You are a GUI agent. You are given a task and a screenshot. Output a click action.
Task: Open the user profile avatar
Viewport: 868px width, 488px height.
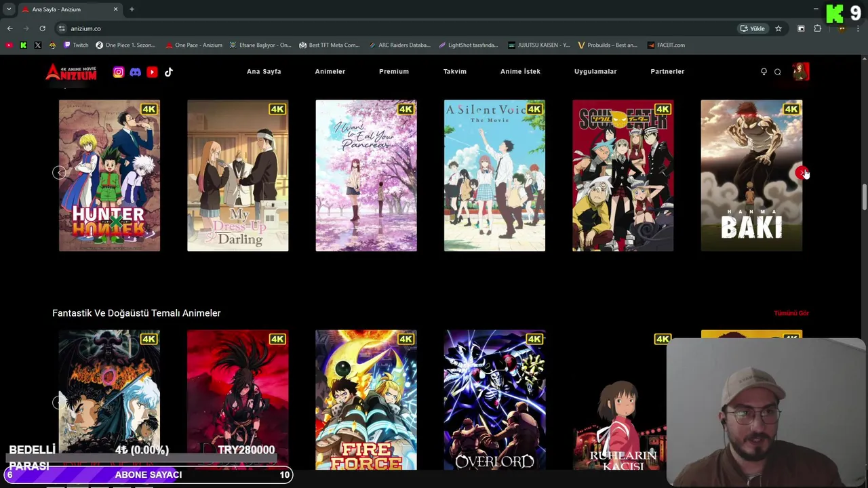tap(801, 72)
